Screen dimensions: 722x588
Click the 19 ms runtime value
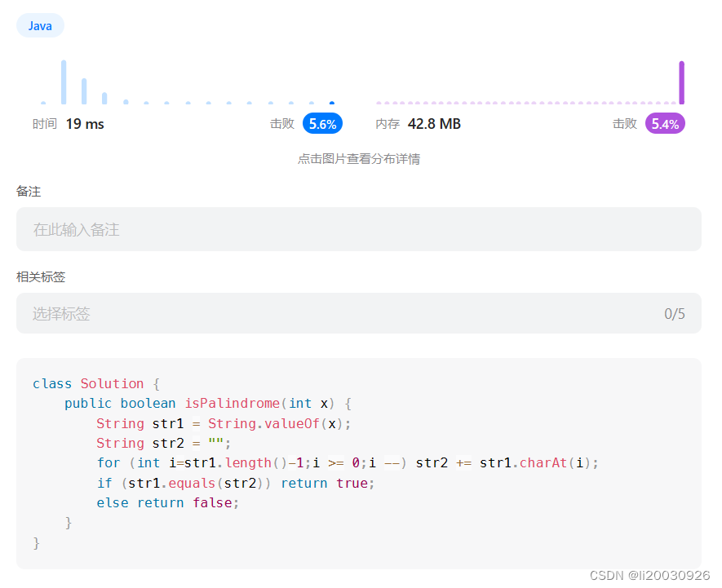click(x=85, y=124)
